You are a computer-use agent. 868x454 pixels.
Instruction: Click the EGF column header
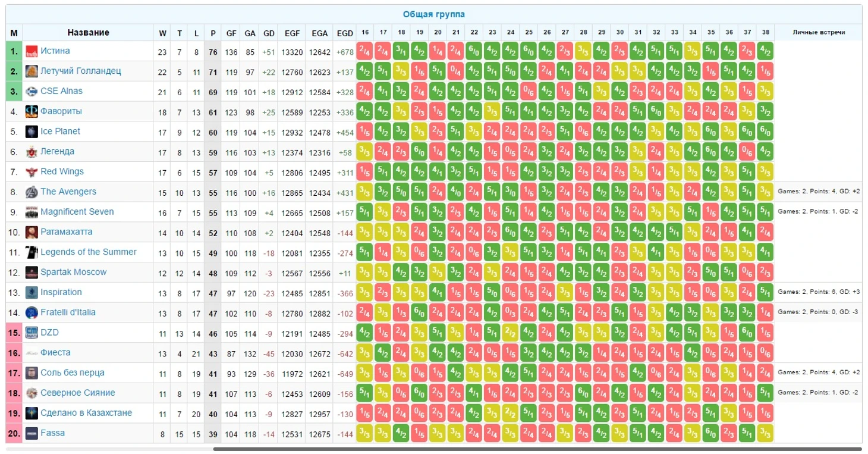coord(292,33)
